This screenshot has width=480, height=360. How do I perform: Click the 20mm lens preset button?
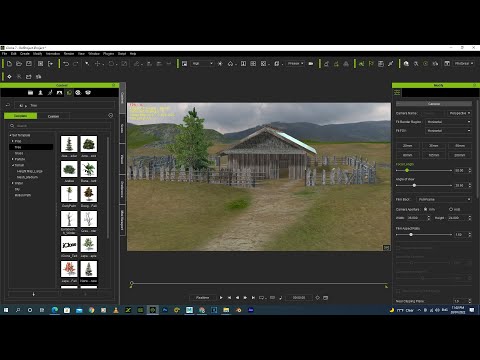[x=407, y=146]
